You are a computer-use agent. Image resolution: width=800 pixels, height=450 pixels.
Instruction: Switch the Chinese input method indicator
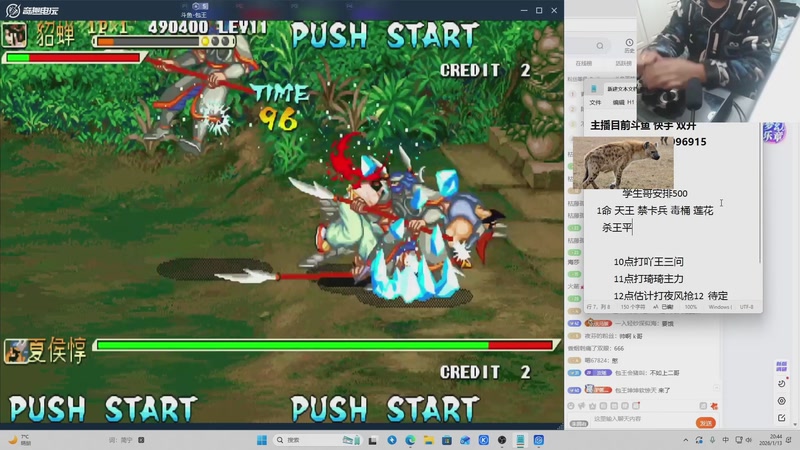tap(726, 440)
